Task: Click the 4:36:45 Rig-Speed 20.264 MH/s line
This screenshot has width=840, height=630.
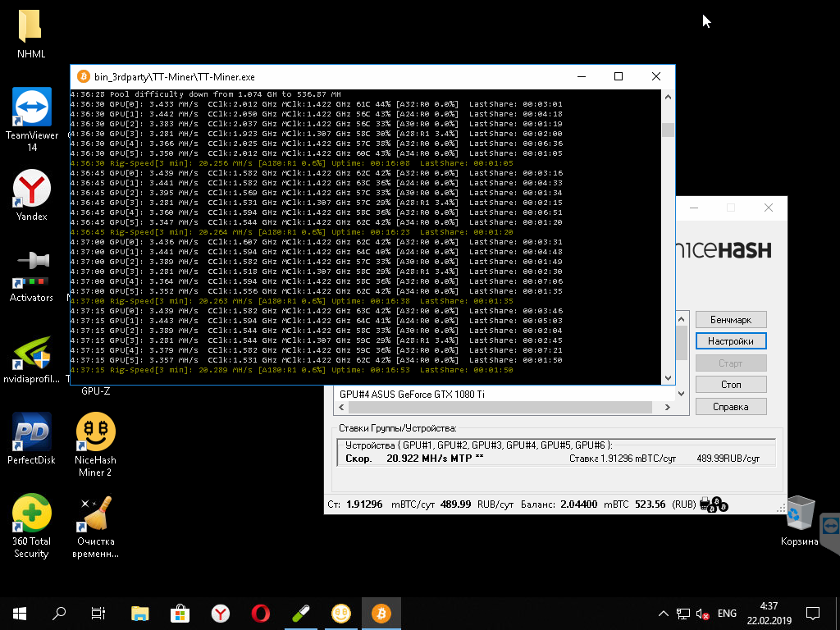Action: 291,232
